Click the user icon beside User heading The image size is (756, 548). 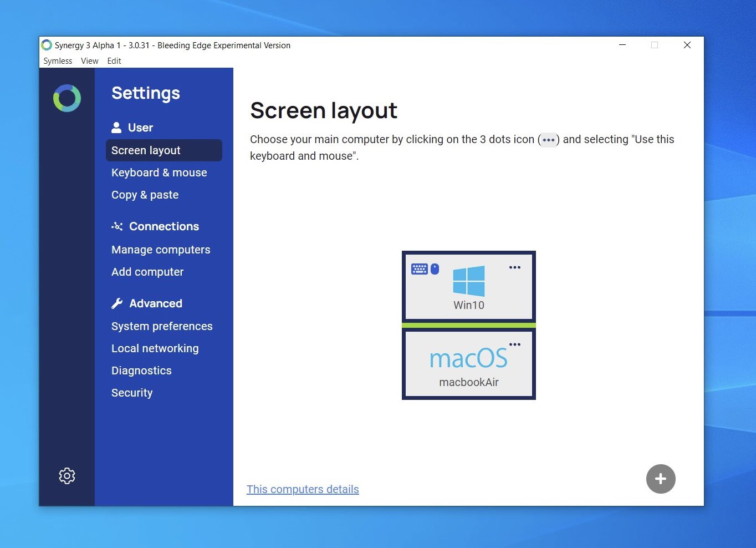(x=116, y=128)
